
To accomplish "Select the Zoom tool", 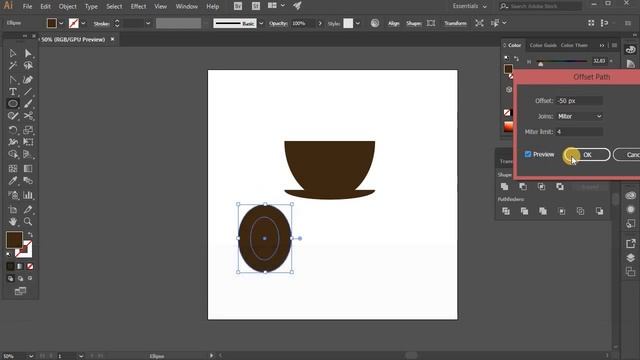I will click(28, 222).
